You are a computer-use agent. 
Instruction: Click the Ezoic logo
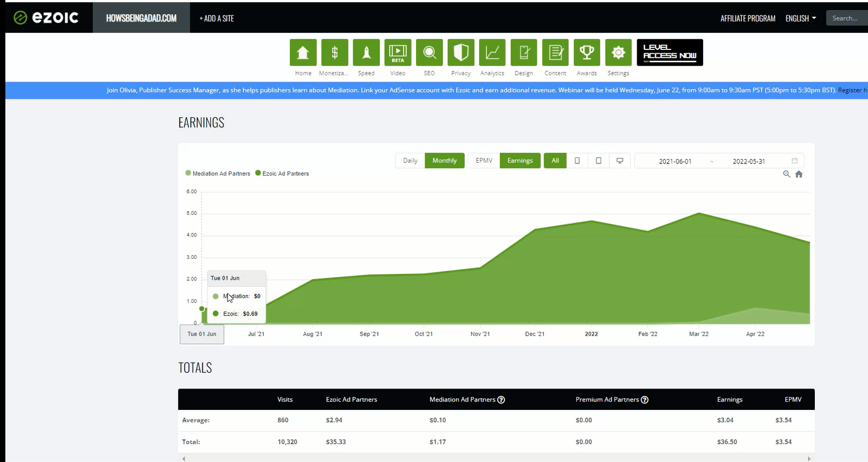(x=46, y=18)
